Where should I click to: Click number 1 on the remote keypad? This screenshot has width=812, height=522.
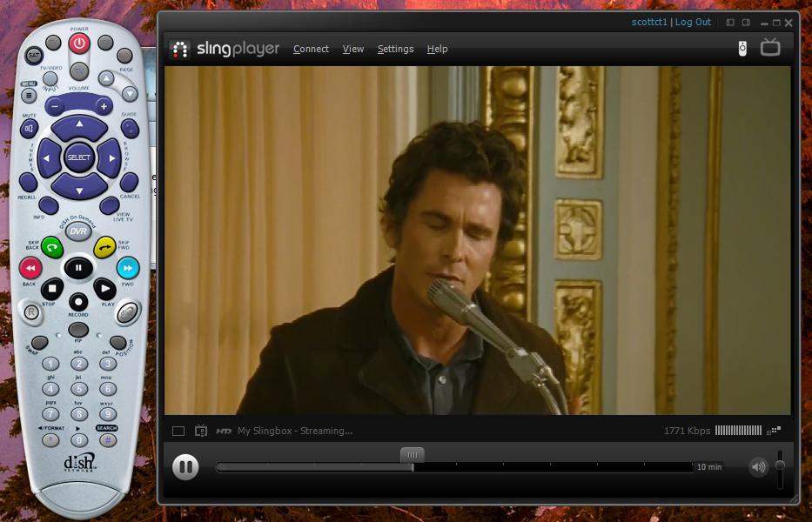point(50,364)
